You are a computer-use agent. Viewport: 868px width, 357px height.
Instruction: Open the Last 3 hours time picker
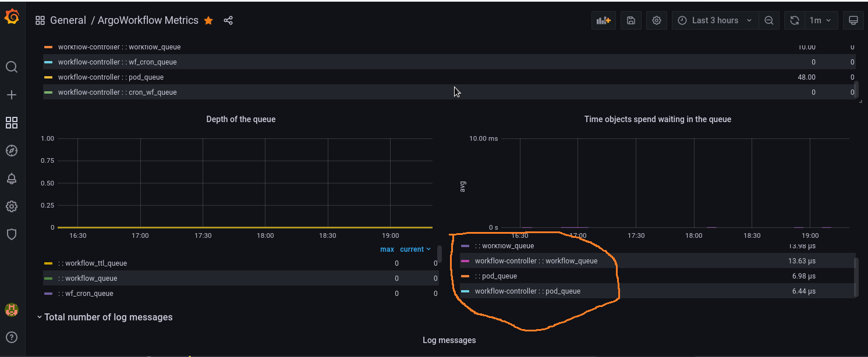click(715, 20)
